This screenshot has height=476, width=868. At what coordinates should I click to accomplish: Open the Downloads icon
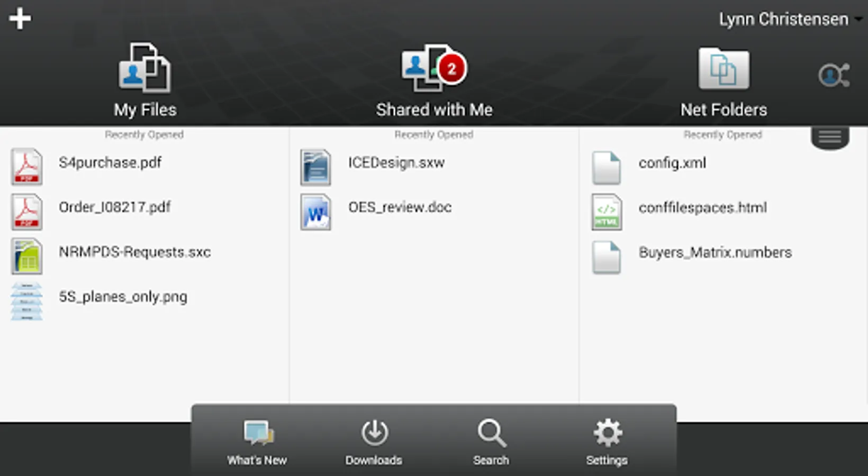click(374, 433)
